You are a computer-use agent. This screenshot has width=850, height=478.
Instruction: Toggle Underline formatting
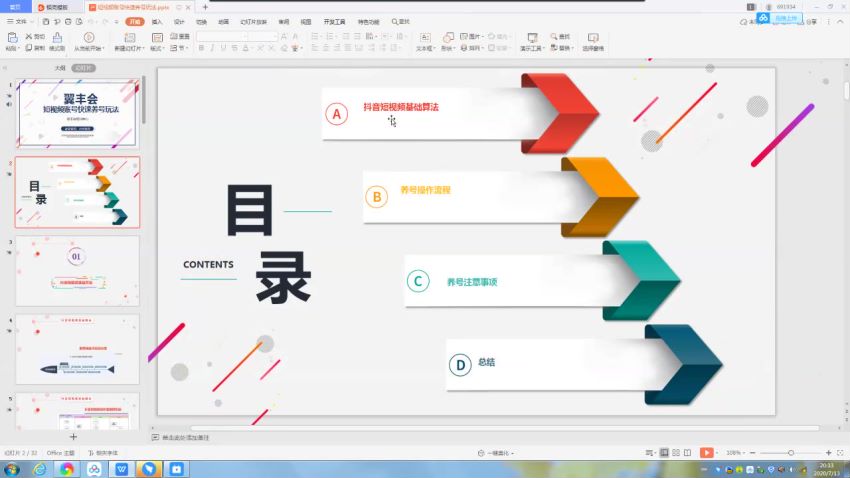223,48
